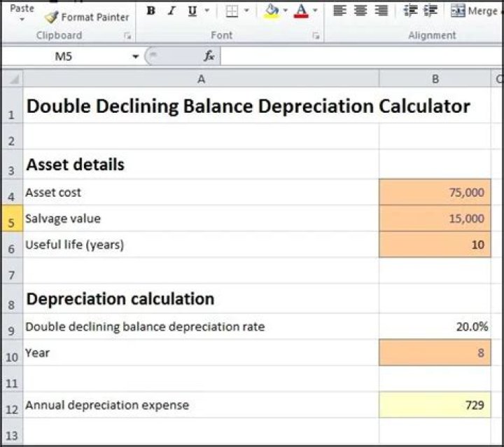Select column B header
Image resolution: width=504 pixels, height=447 pixels.
(x=435, y=79)
